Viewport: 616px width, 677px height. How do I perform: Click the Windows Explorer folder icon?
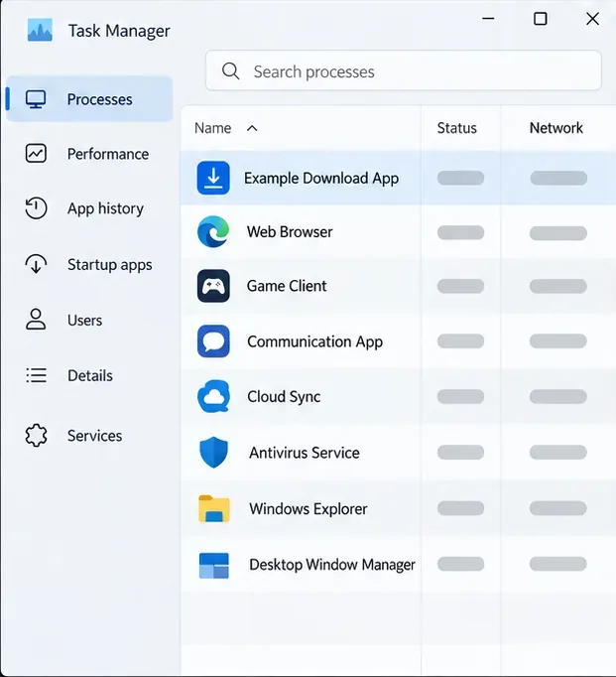[213, 508]
